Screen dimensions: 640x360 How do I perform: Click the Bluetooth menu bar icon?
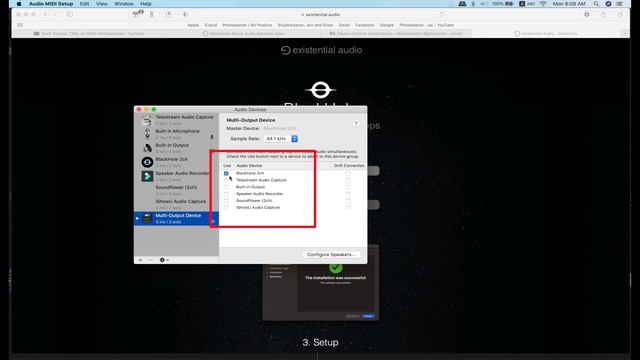pos(473,4)
